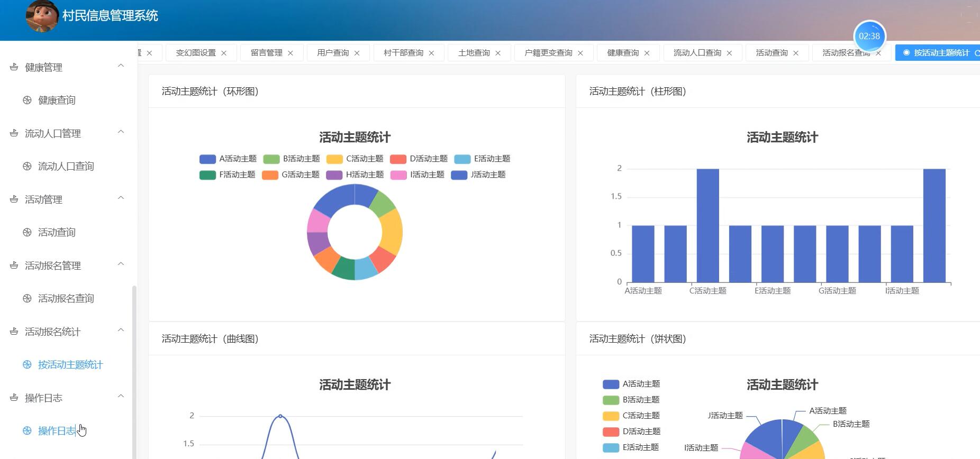Toggle I活动主题 in the donut legend

pyautogui.click(x=418, y=175)
